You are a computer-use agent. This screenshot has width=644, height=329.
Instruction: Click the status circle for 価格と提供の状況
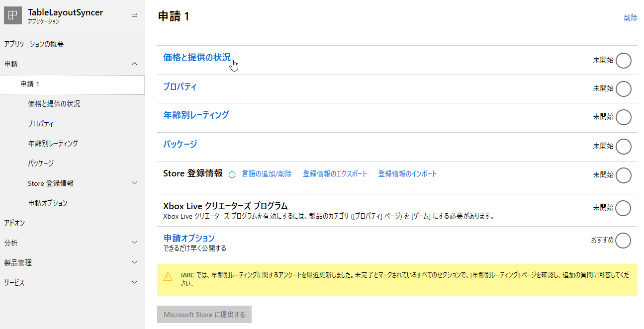pos(624,61)
